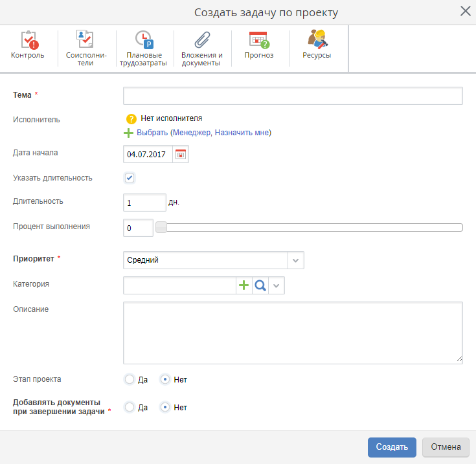This screenshot has height=464, width=476.
Task: Select Нет for Этап проекта
Action: 166,380
